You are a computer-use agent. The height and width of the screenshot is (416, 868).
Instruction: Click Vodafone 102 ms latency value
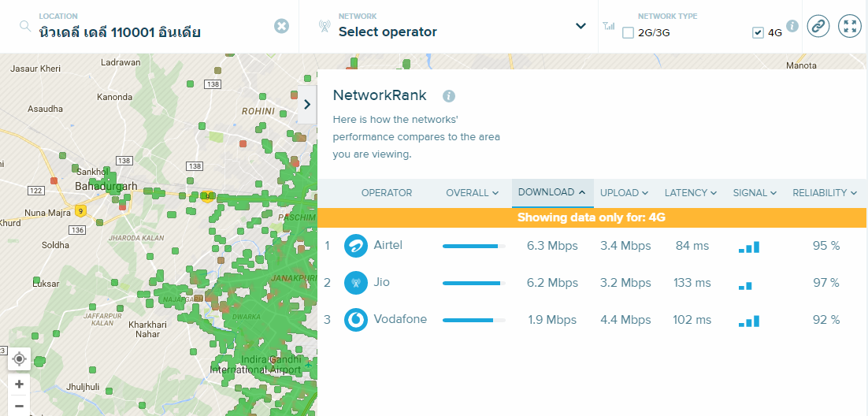coord(692,320)
